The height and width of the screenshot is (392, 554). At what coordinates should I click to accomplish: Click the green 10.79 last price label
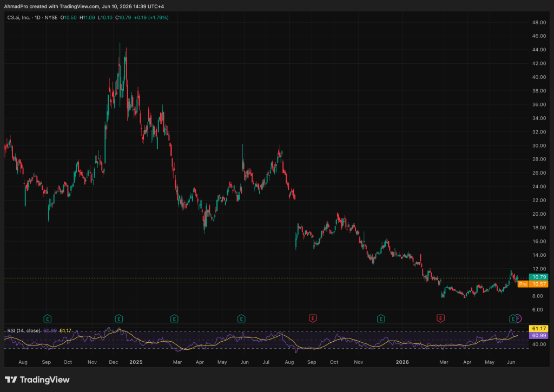(x=538, y=277)
